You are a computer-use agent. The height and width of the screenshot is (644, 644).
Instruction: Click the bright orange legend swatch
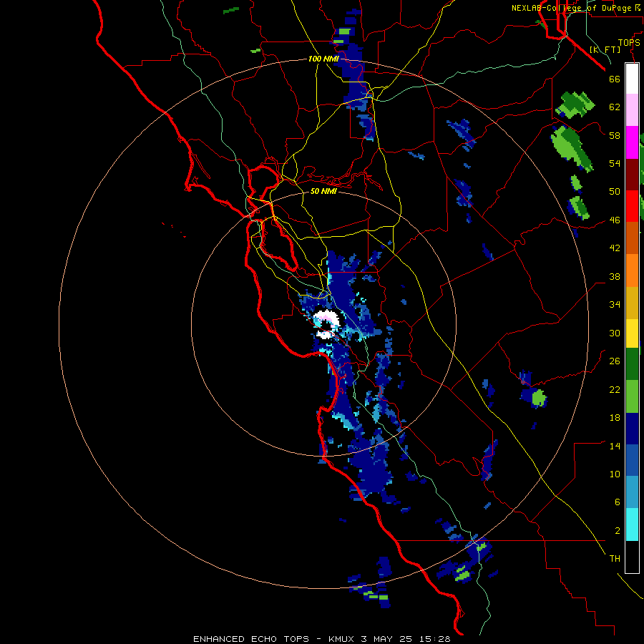(x=632, y=270)
